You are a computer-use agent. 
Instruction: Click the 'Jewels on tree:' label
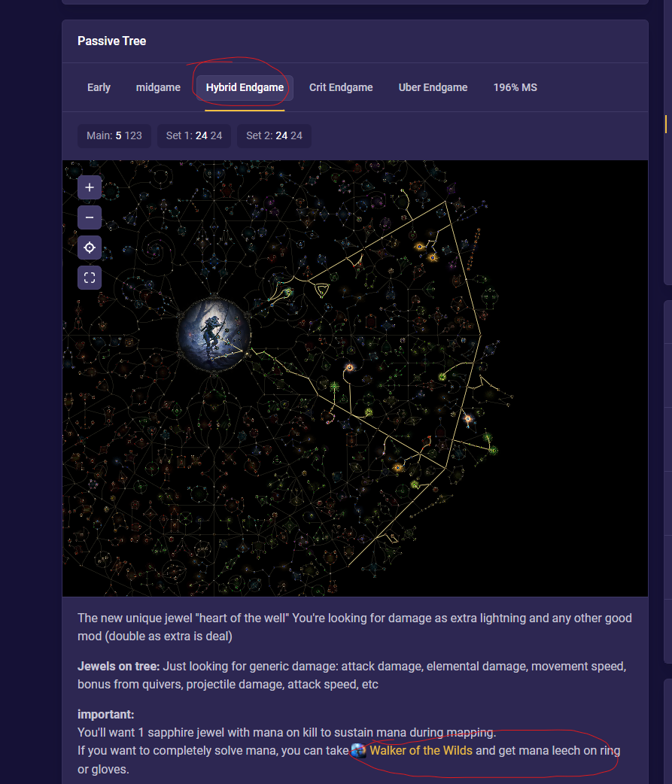[118, 667]
